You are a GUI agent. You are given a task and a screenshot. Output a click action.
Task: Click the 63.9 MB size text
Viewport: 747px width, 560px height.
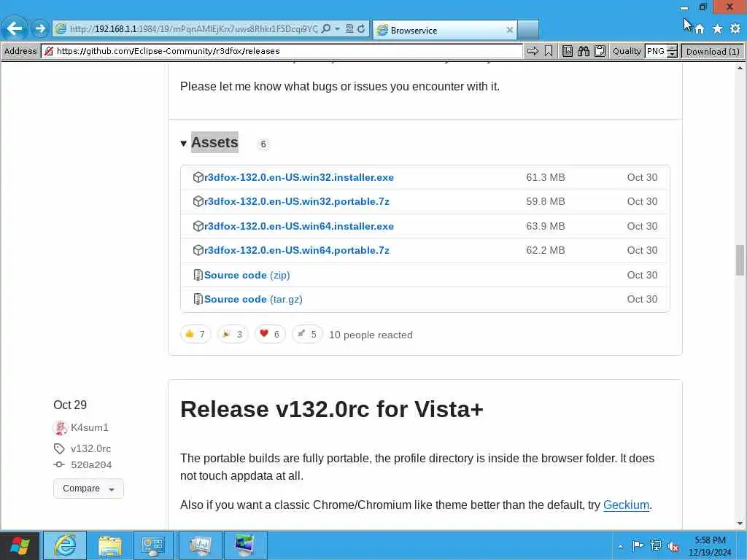[x=546, y=226]
